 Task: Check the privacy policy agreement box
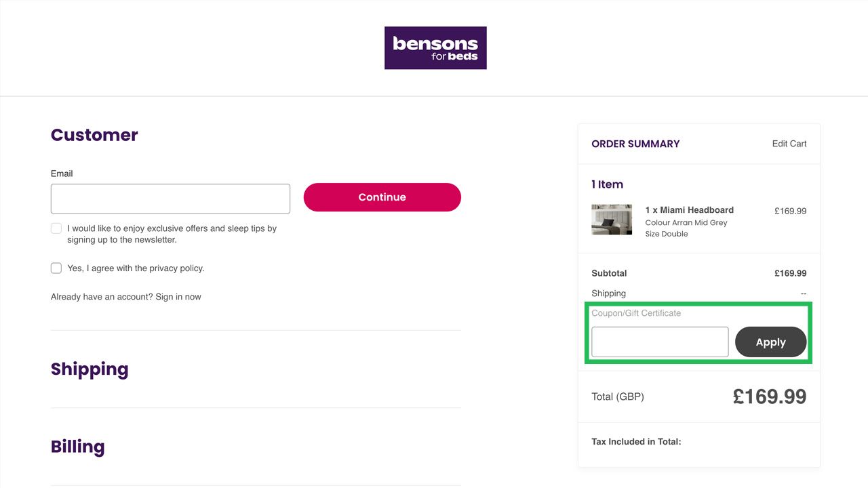56,268
